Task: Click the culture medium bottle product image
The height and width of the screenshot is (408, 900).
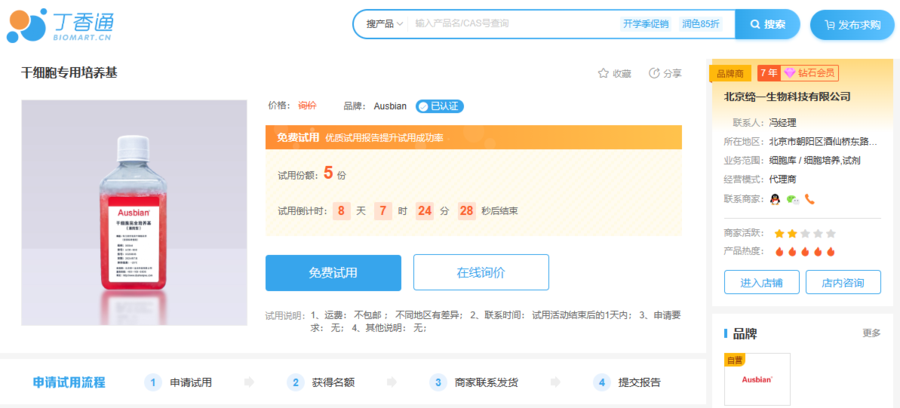Action: [134, 212]
